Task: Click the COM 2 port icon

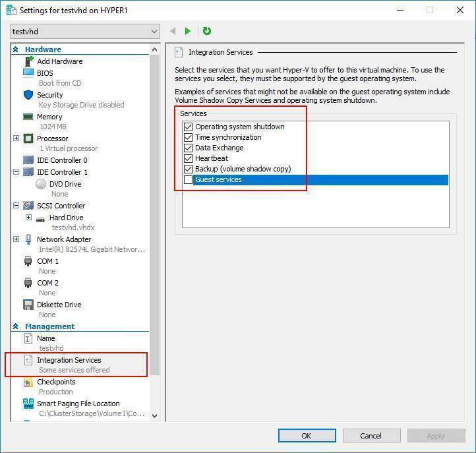Action: pyautogui.click(x=28, y=283)
